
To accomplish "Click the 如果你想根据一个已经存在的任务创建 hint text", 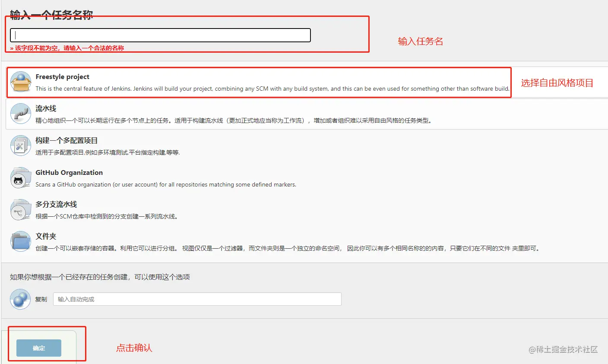I will pos(100,277).
